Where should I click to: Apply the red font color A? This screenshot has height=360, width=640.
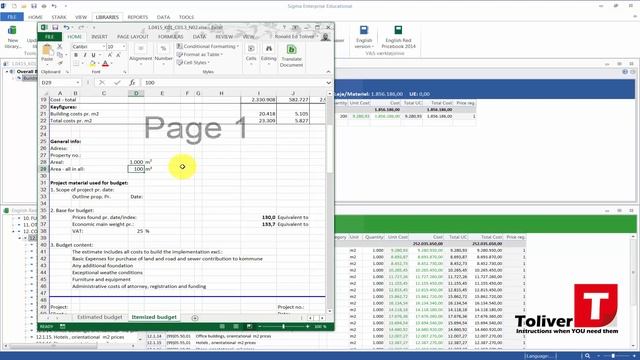tap(105, 64)
